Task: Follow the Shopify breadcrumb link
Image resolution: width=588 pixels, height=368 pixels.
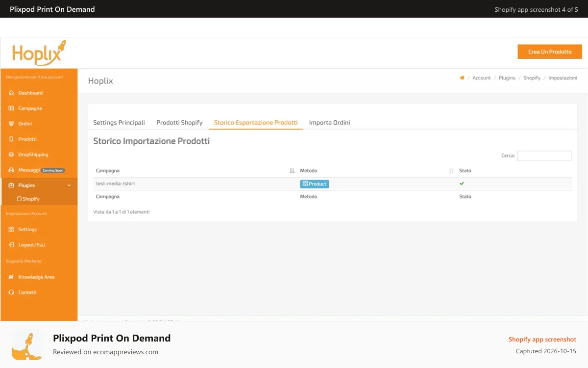Action: coord(532,78)
